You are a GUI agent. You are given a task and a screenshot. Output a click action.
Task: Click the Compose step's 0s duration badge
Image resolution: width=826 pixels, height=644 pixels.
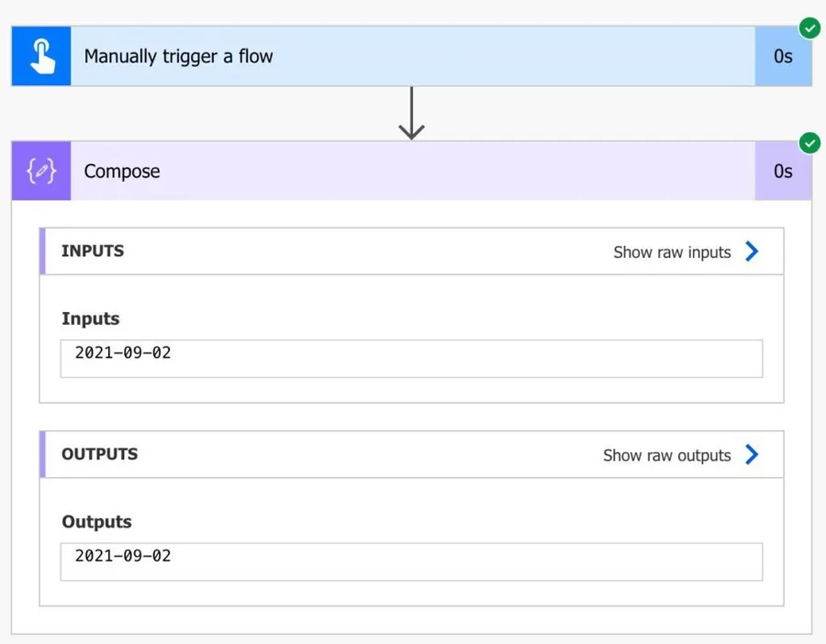click(782, 172)
